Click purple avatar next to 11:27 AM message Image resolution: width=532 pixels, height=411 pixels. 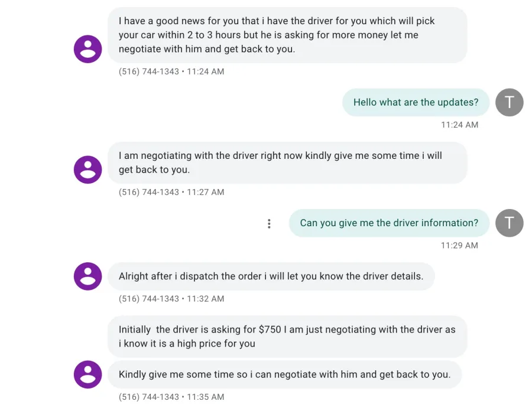click(x=88, y=169)
